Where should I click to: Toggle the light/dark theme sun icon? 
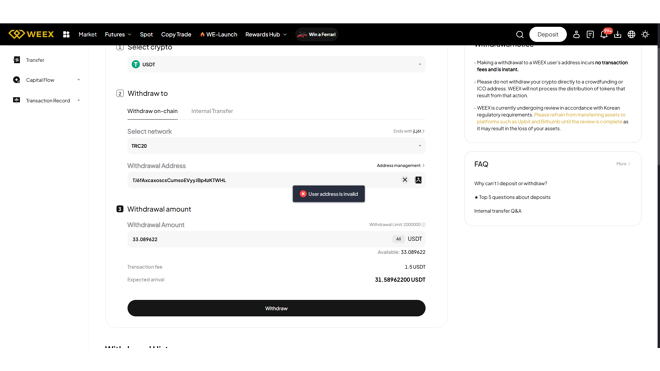[x=645, y=35]
